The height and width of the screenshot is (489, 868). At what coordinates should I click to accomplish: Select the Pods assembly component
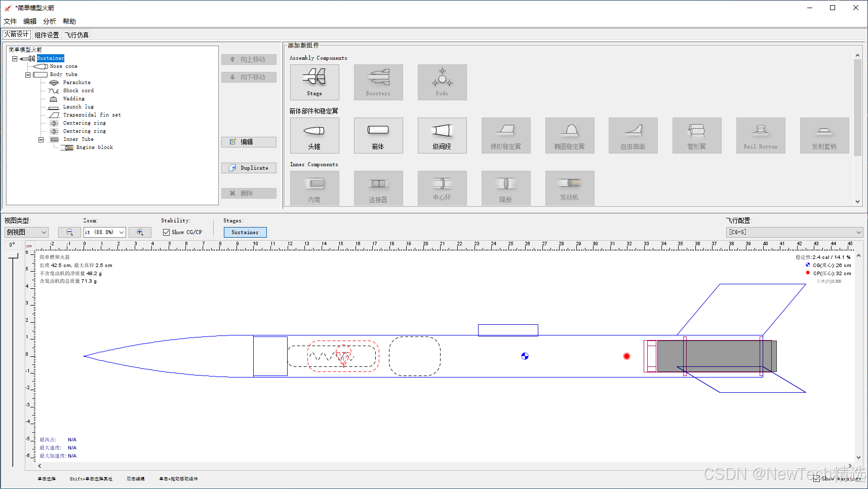tap(442, 82)
